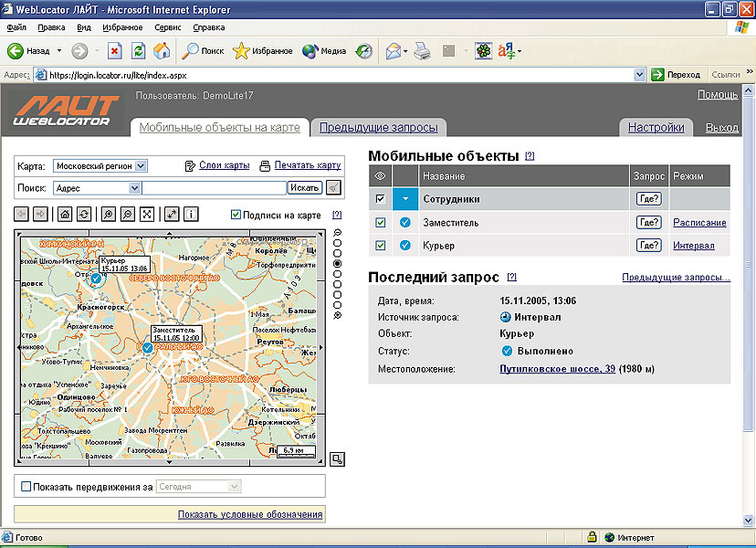Click the pick-on-map icon beside Искать
Screen dimensions: 756x548
point(333,187)
